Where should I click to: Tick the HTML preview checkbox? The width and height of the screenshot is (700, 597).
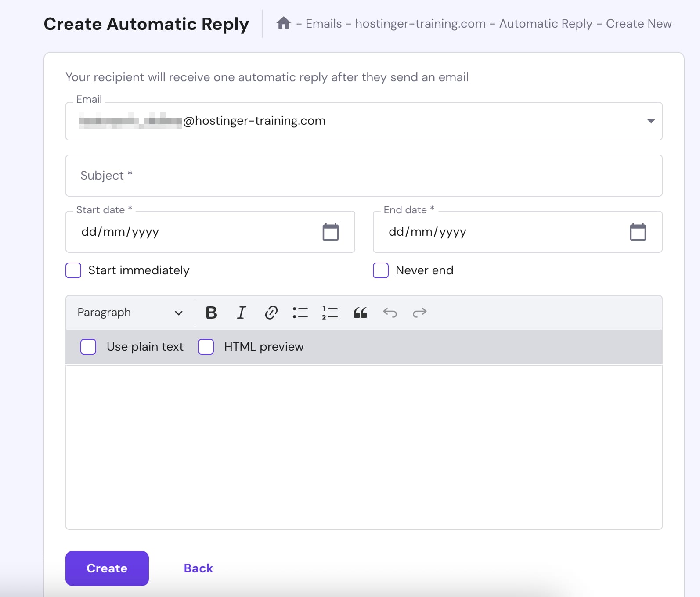(x=206, y=347)
